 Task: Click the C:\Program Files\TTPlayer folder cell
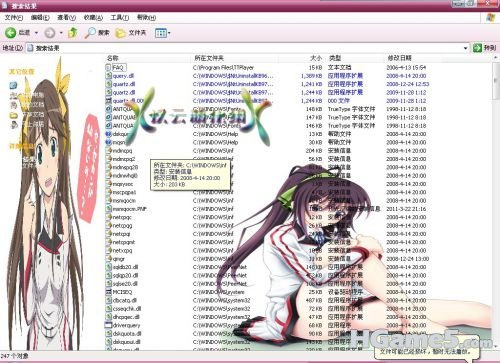223,67
